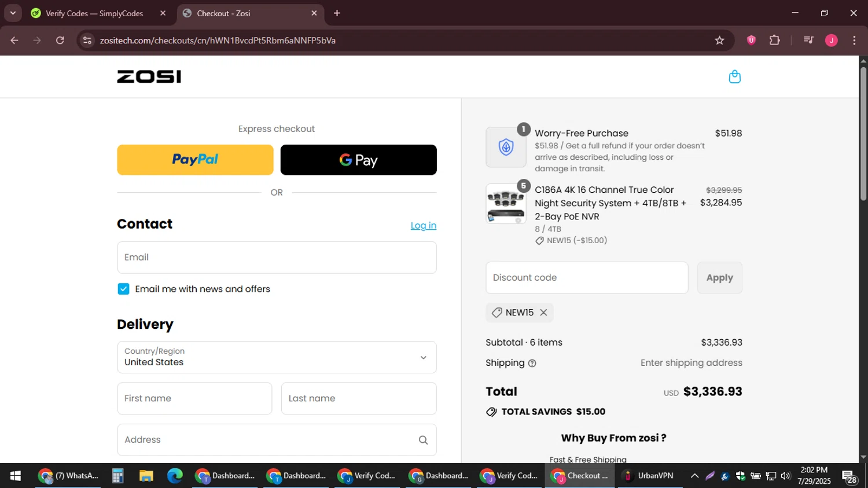Click the Discount code field
This screenshot has height=488, width=868.
587,278
